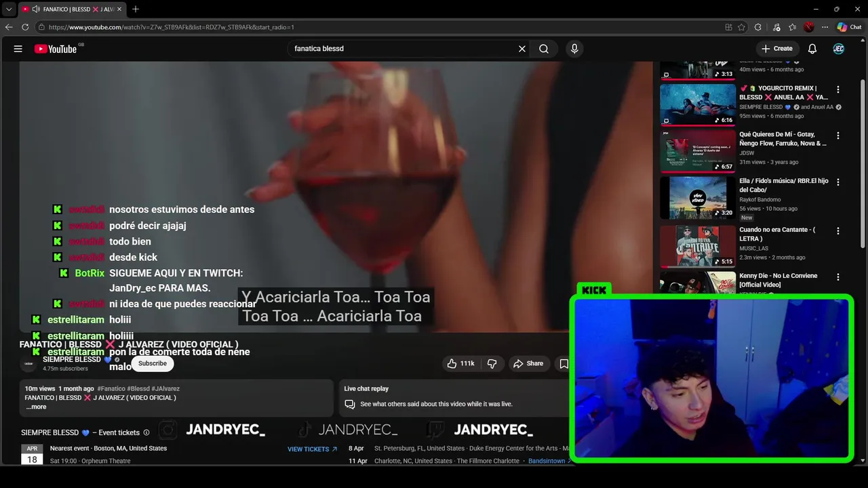Save video with bookmark icon
The image size is (868, 488).
click(x=564, y=364)
